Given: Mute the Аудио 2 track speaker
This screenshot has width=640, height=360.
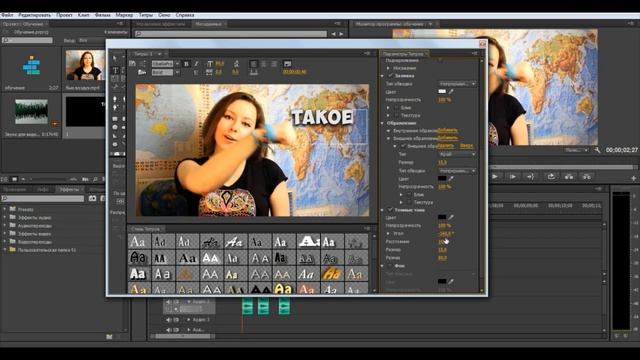Looking at the screenshot, I should tap(169, 302).
